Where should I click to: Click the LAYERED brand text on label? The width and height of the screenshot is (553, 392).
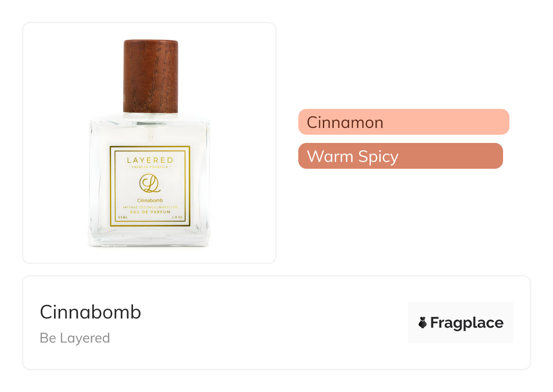pyautogui.click(x=149, y=160)
